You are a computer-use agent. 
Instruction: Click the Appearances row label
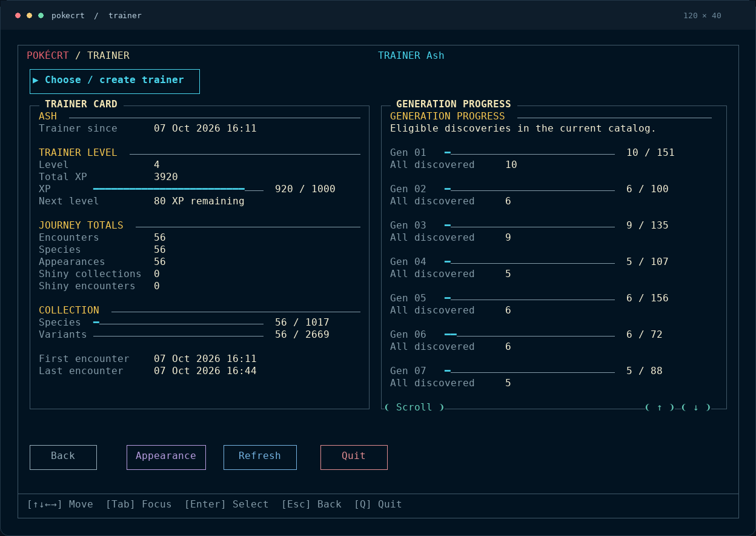pos(72,262)
